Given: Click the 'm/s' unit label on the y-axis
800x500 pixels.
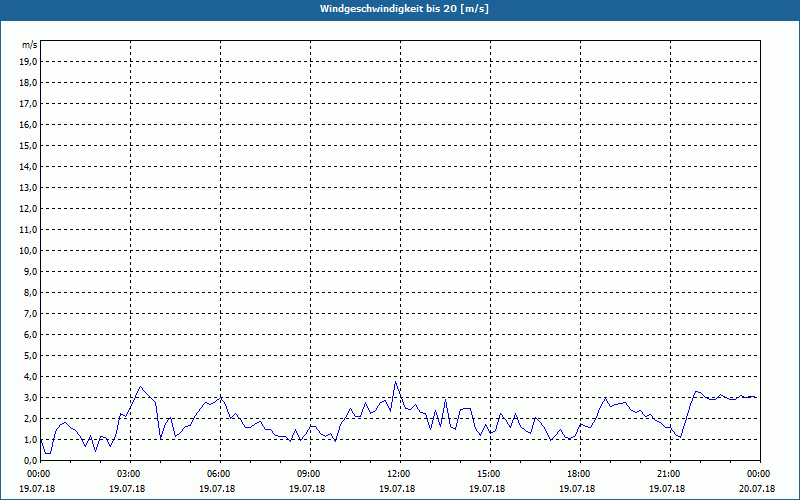Looking at the screenshot, I should 30,45.
